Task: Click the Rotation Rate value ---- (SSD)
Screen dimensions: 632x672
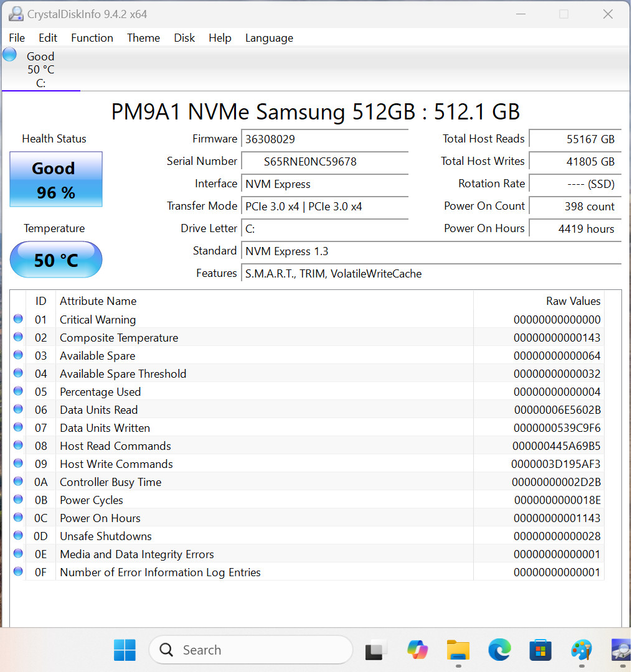Action: [575, 184]
